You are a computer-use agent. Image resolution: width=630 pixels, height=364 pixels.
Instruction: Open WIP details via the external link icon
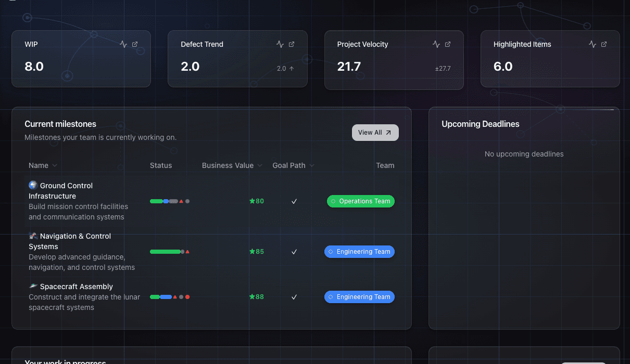tap(135, 44)
